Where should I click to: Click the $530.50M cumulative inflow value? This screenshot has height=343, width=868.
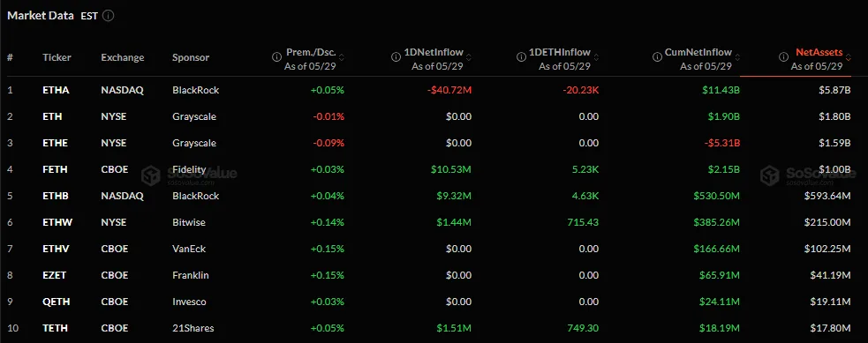click(x=717, y=196)
